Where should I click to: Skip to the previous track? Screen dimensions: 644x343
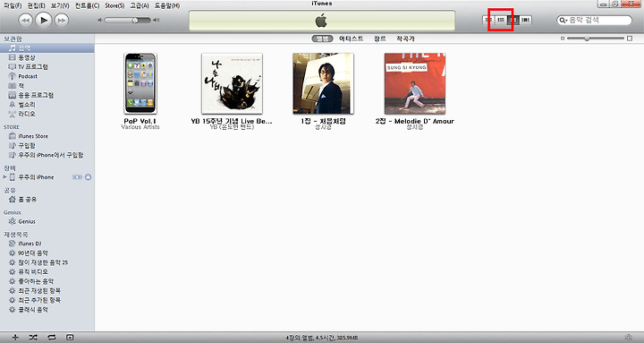pyautogui.click(x=25, y=21)
